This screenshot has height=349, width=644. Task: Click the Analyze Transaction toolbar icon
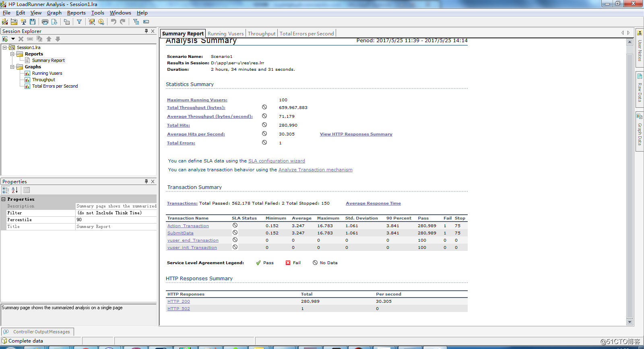(92, 22)
